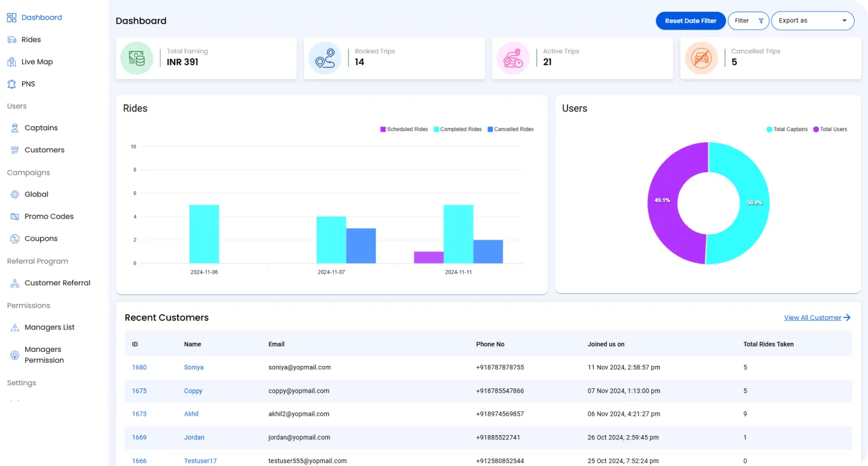Click the arrow icon beside View All Customer

click(x=847, y=317)
